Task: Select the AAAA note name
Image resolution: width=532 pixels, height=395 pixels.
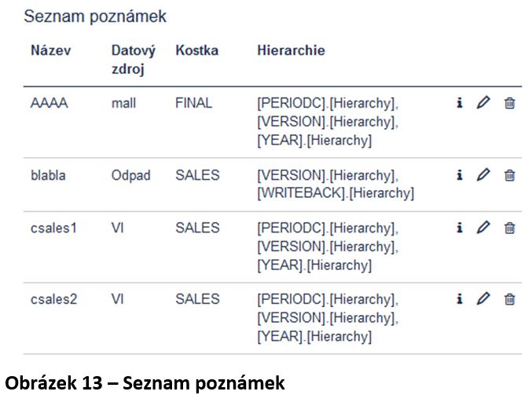Action: coord(50,103)
